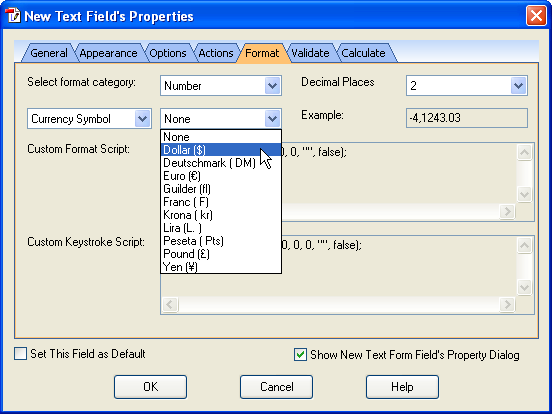The height and width of the screenshot is (414, 552).
Task: Open the Currency Symbol type dropdown
Action: 142,119
